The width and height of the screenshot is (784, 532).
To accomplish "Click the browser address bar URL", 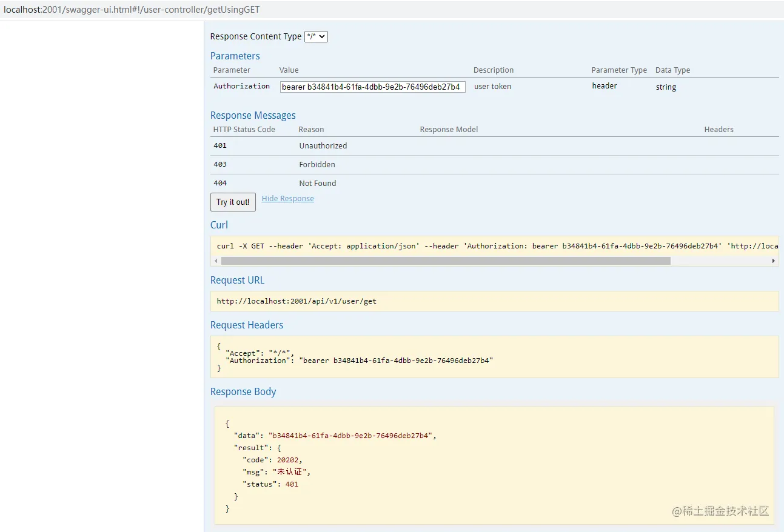I will (x=132, y=10).
